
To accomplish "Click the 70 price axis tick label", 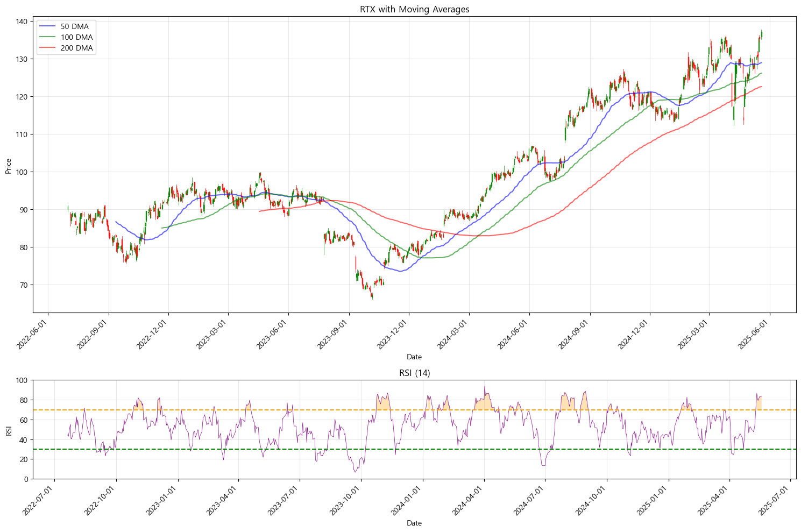I will (x=24, y=285).
